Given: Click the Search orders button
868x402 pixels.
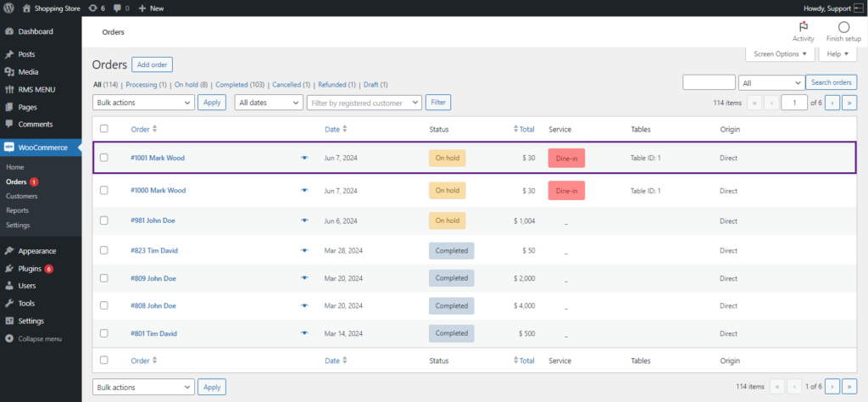Looking at the screenshot, I should click(x=831, y=82).
